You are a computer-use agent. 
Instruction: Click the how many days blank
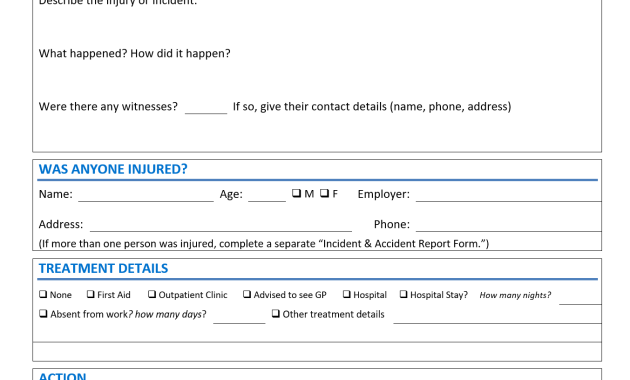point(239,318)
